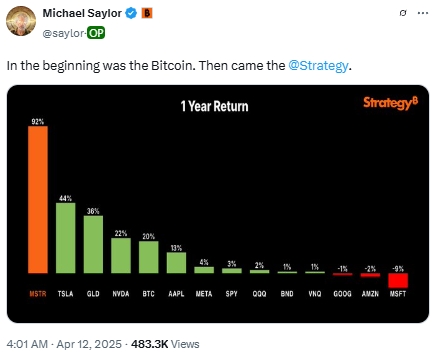Click the Strategy logo in the chart
This screenshot has height=360, width=437.
click(390, 103)
